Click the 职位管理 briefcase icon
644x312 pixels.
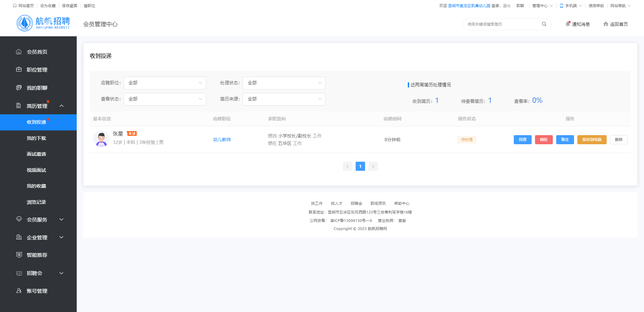tap(19, 70)
